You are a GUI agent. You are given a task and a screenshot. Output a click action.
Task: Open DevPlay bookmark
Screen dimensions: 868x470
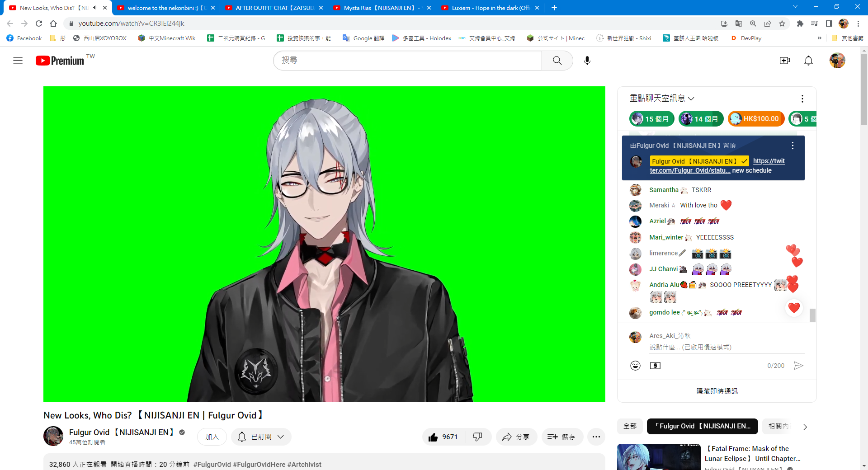pyautogui.click(x=746, y=38)
